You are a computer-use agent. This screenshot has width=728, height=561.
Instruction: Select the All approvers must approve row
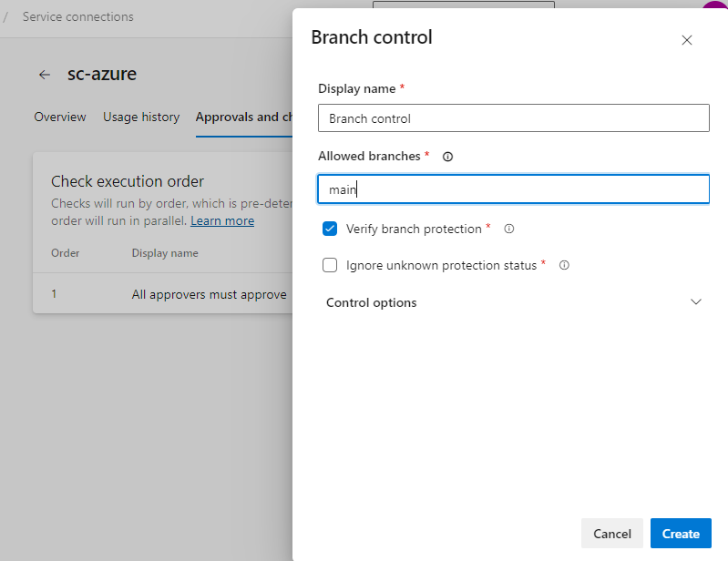coord(162,294)
